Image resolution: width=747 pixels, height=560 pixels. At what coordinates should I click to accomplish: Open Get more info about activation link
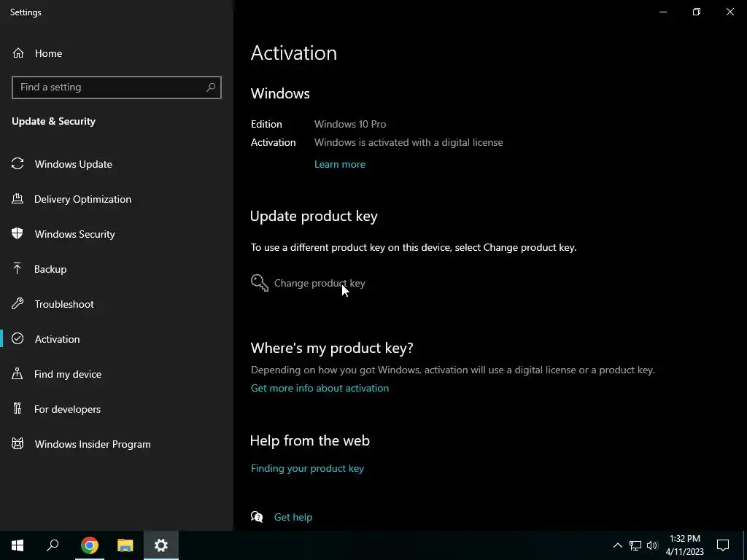tap(320, 388)
